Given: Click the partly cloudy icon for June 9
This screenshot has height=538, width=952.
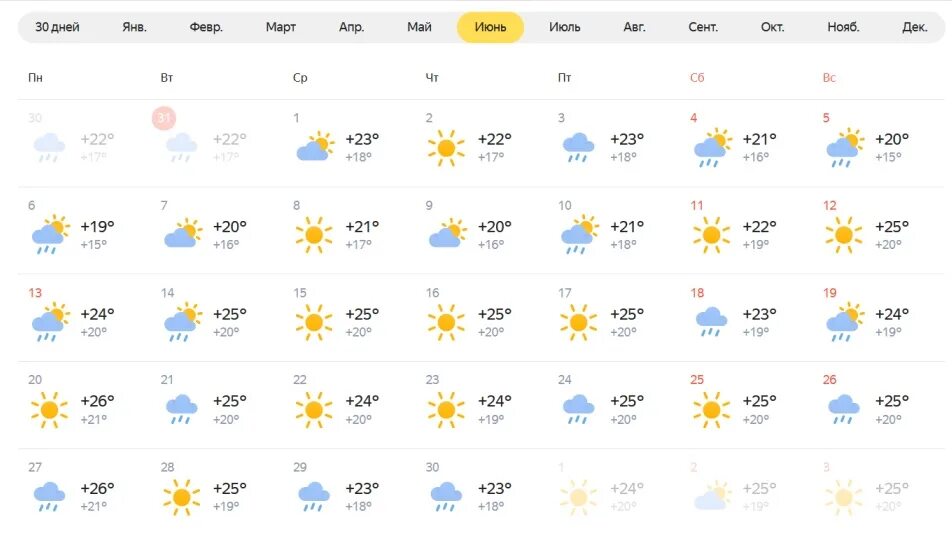Looking at the screenshot, I should [x=448, y=234].
